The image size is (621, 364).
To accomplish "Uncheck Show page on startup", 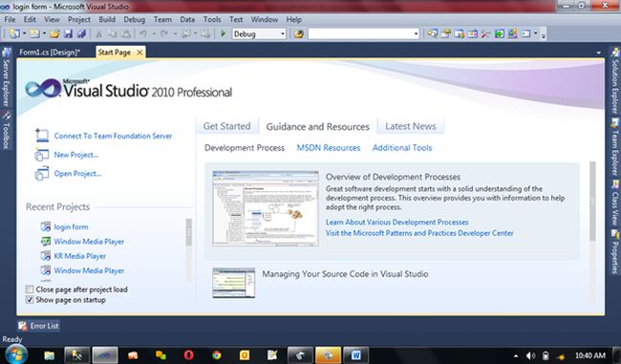I will click(30, 300).
